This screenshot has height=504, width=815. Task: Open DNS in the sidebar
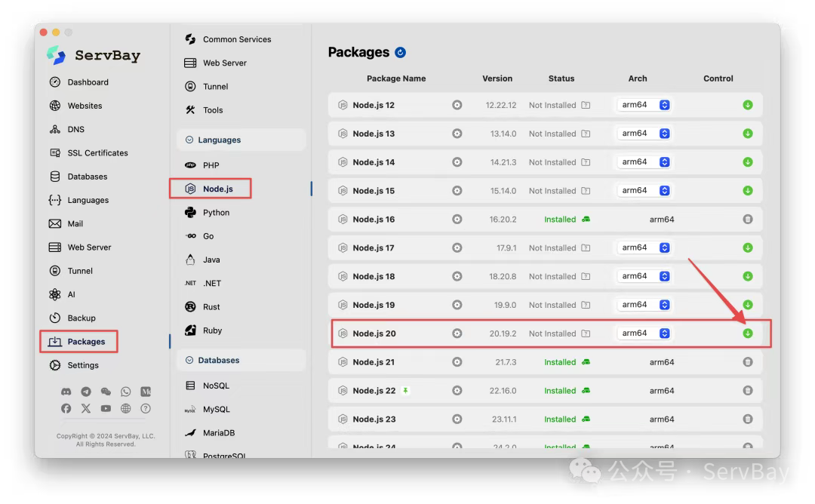pos(66,129)
